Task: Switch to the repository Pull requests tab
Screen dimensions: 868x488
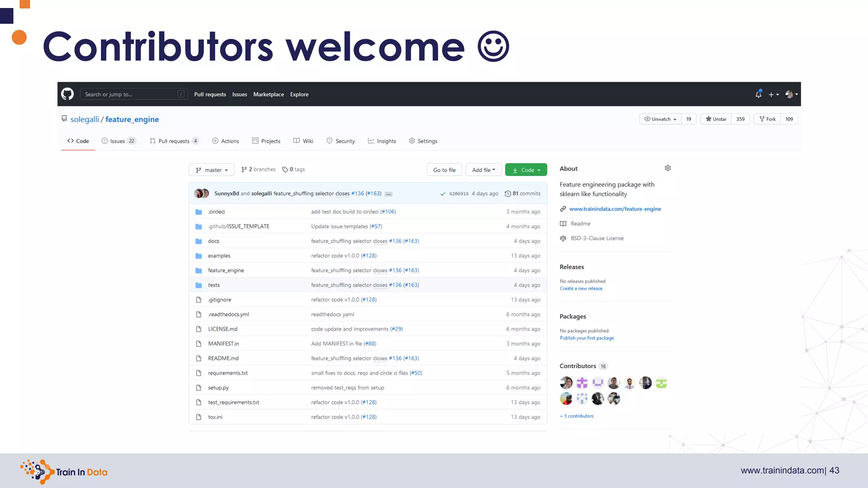Action: [x=174, y=141]
